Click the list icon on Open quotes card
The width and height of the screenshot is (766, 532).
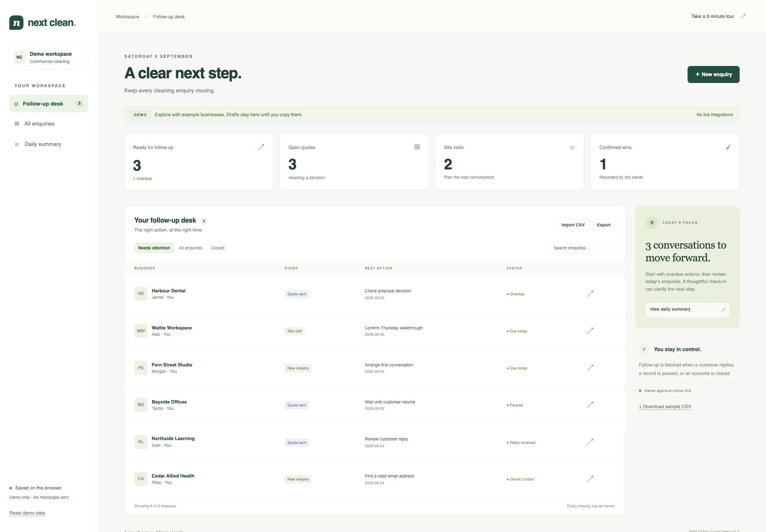tap(417, 147)
